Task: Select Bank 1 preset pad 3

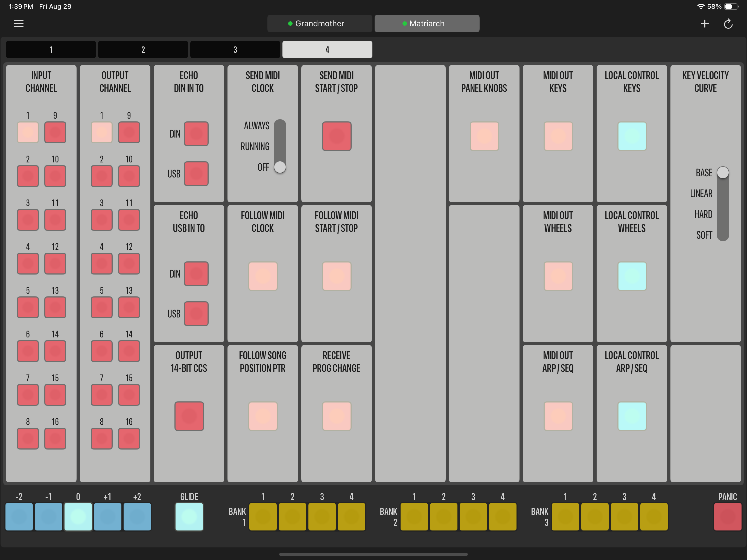Action: point(322,517)
